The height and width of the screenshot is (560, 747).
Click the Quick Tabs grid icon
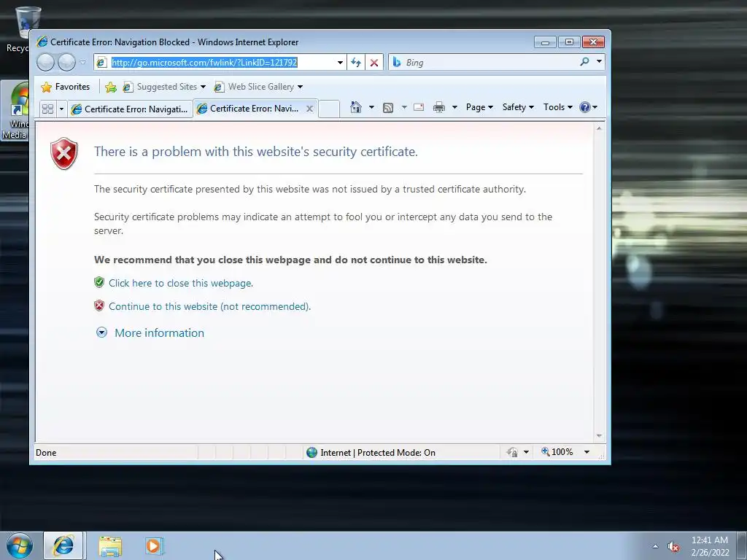point(47,109)
